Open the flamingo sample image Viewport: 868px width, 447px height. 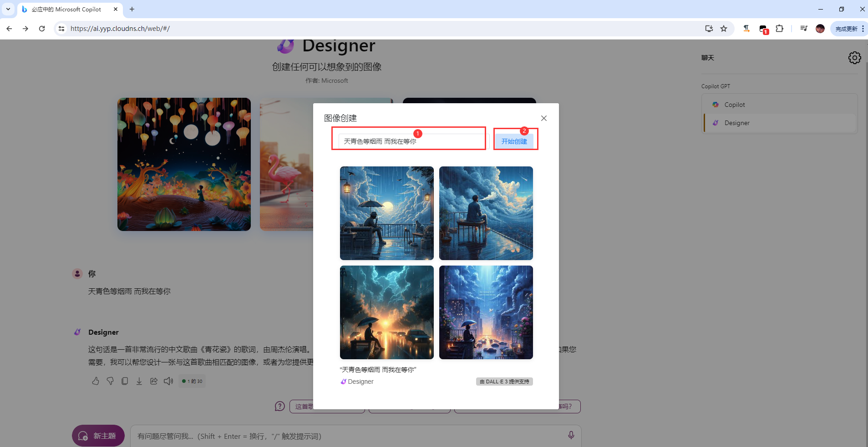286,164
